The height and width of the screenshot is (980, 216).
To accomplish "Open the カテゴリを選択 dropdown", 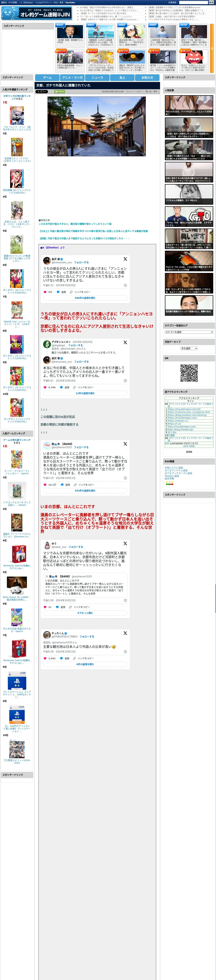I will [x=189, y=332].
